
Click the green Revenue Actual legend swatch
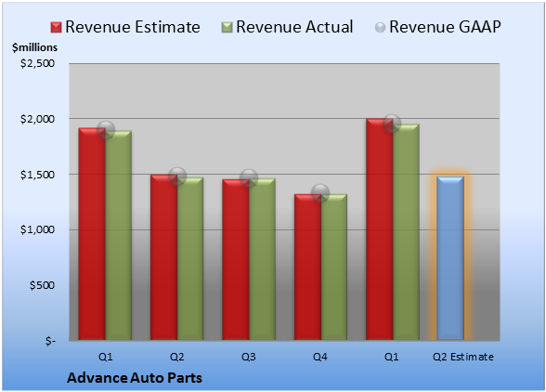click(227, 27)
